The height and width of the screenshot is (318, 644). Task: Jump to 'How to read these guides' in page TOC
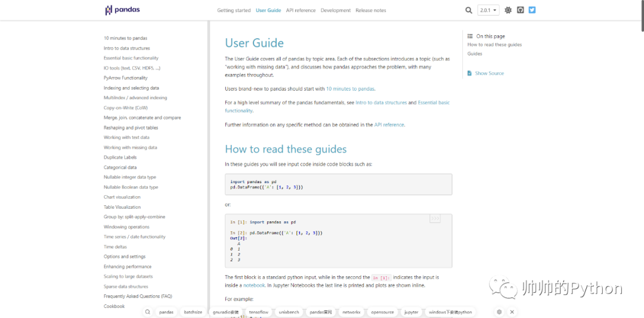[x=494, y=45]
